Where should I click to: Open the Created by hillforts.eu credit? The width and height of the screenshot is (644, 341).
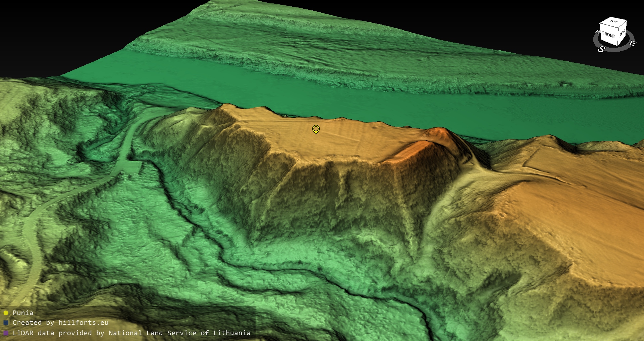pos(60,323)
